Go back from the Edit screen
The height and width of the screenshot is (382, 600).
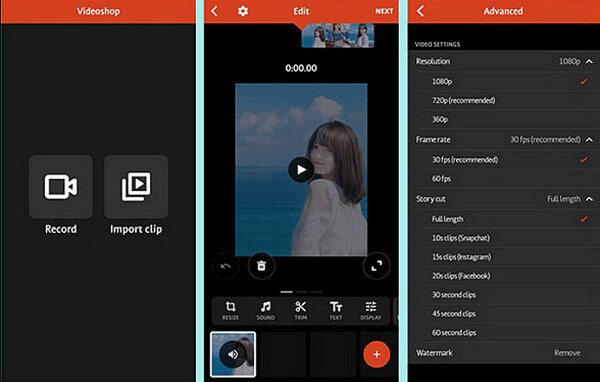[x=215, y=11]
